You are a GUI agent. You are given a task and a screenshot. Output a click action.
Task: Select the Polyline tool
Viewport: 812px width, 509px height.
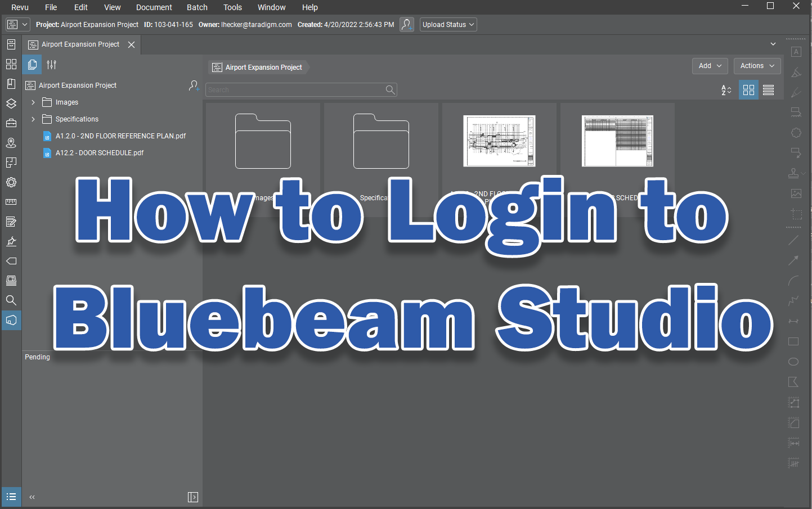(793, 301)
